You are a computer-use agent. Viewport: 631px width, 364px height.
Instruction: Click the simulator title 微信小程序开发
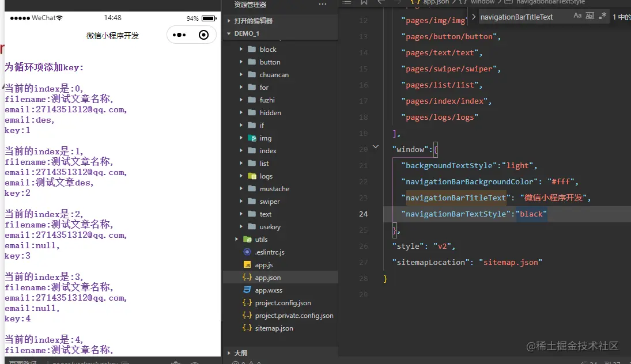click(x=113, y=36)
